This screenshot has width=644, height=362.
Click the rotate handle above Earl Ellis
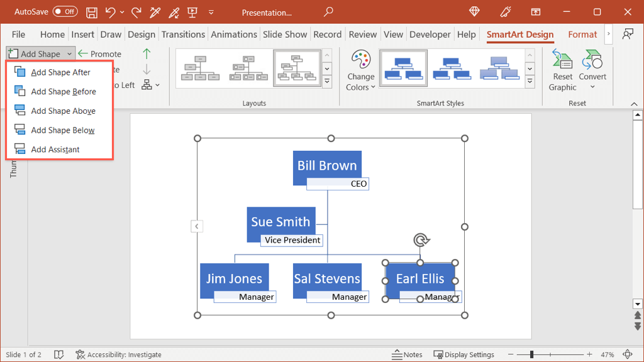pyautogui.click(x=421, y=239)
